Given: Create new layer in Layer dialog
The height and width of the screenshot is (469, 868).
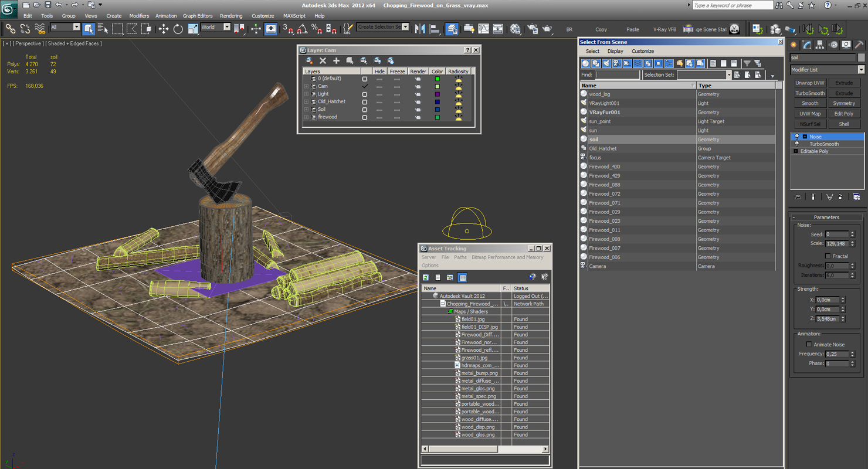Looking at the screenshot, I should tap(309, 60).
